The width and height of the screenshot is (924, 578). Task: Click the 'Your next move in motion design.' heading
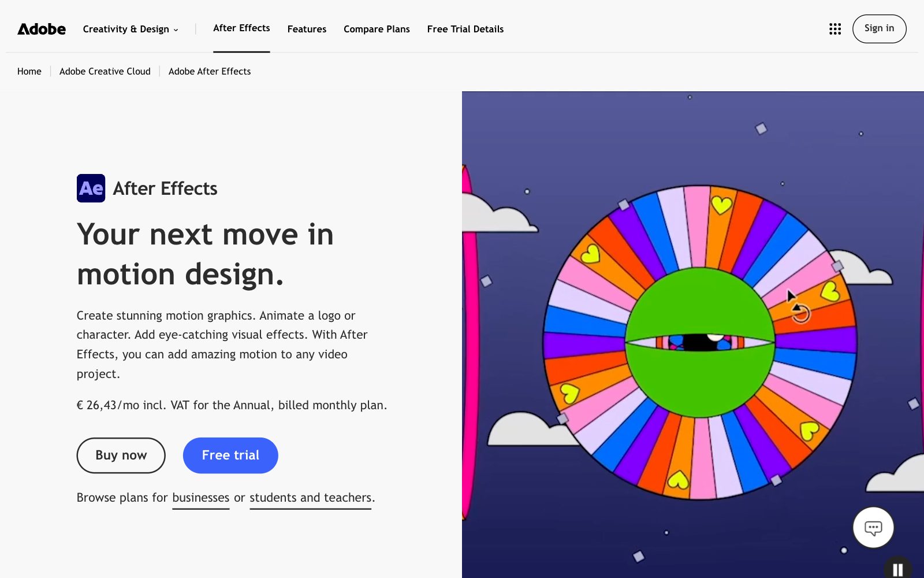click(206, 254)
